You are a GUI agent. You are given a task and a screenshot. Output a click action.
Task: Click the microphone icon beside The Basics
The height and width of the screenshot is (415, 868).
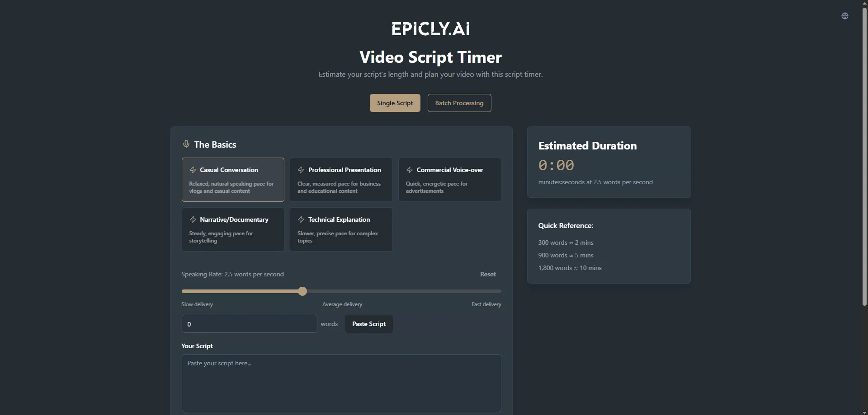186,144
